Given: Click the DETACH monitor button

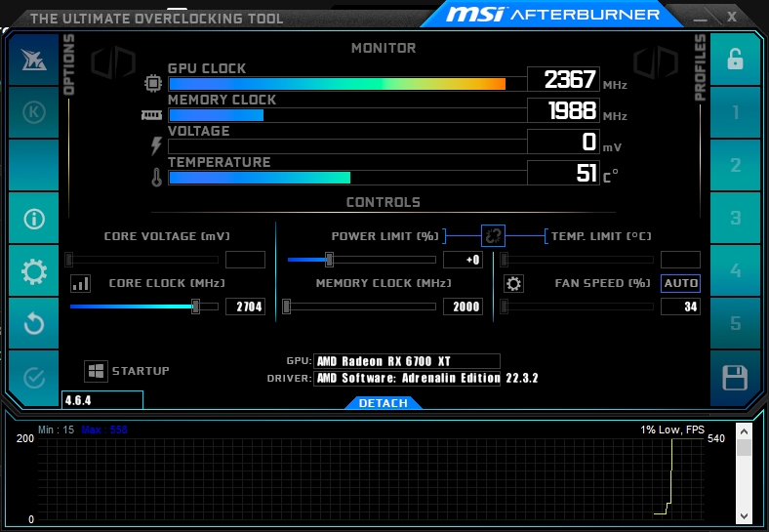Looking at the screenshot, I should coord(383,403).
